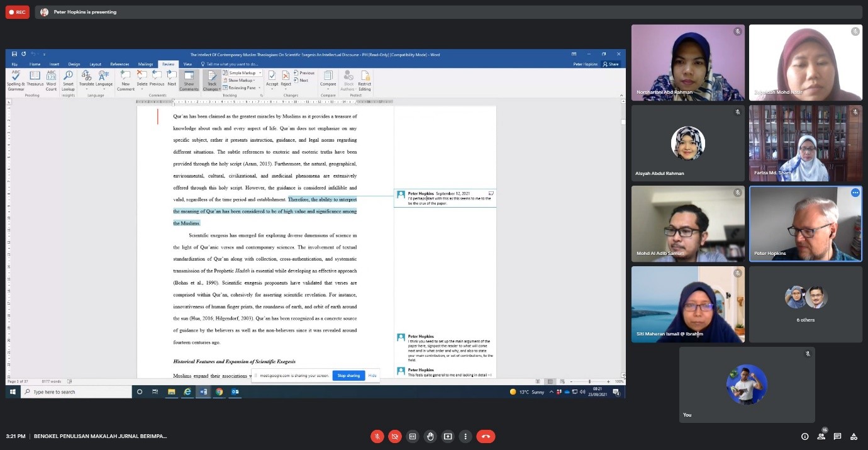The height and width of the screenshot is (450, 868).
Task: Adjust the Word zoom slider
Action: tap(589, 381)
